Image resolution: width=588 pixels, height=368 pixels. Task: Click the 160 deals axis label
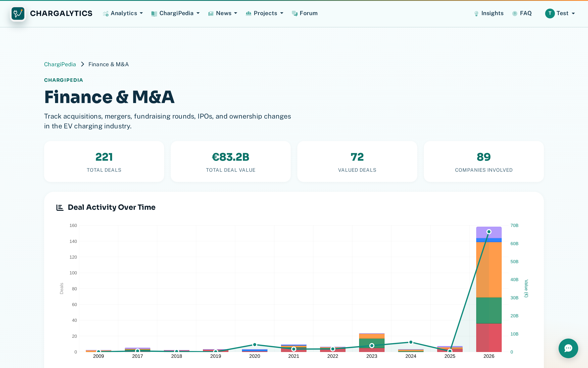pyautogui.click(x=73, y=225)
